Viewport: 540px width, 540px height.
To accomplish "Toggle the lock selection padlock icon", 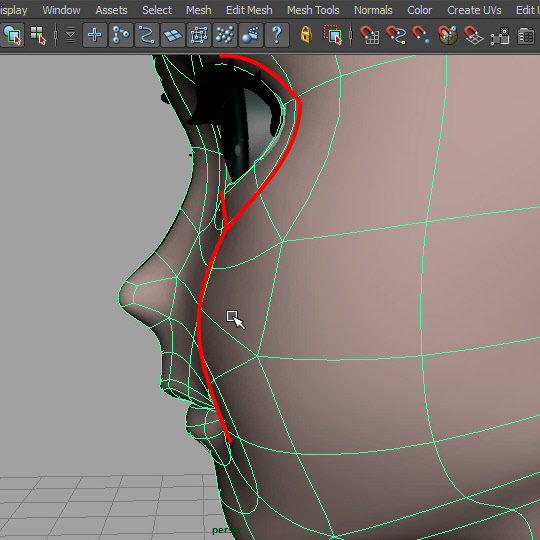I will (x=306, y=35).
